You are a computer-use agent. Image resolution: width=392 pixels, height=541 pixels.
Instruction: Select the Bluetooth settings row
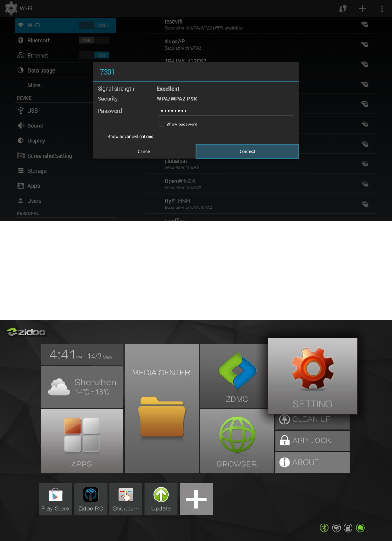pos(65,41)
